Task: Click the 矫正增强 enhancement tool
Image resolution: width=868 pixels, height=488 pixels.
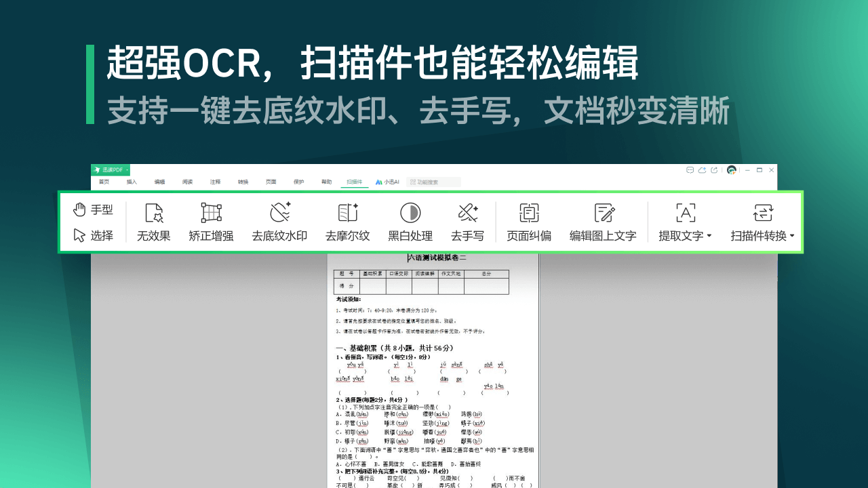Action: pos(210,222)
